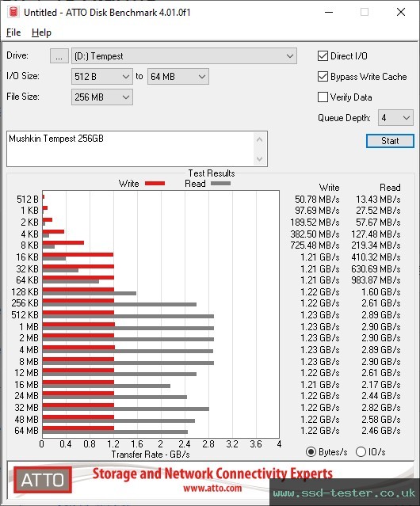Image resolution: width=420 pixels, height=506 pixels.
Task: Open the Queue Depth dropdown
Action: point(395,118)
